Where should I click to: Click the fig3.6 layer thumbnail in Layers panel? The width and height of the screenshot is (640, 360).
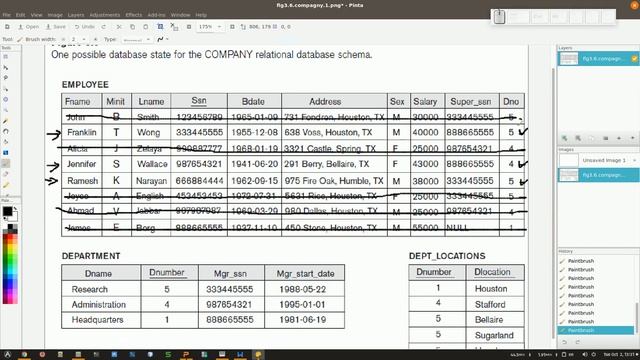569,59
